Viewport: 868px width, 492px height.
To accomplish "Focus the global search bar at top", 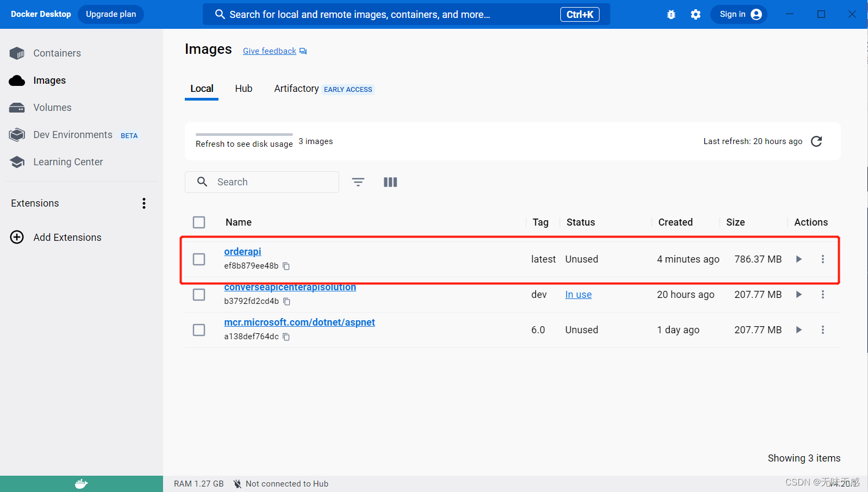I will point(406,15).
